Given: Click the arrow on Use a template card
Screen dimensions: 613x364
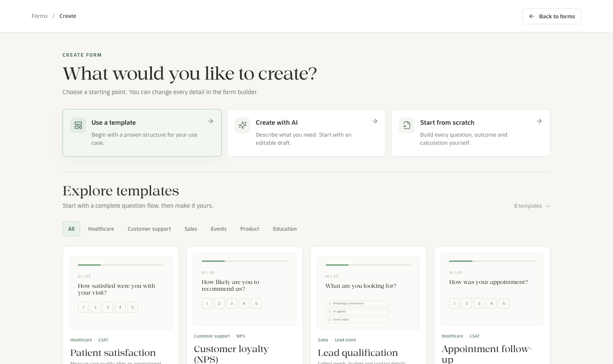Looking at the screenshot, I should (210, 121).
